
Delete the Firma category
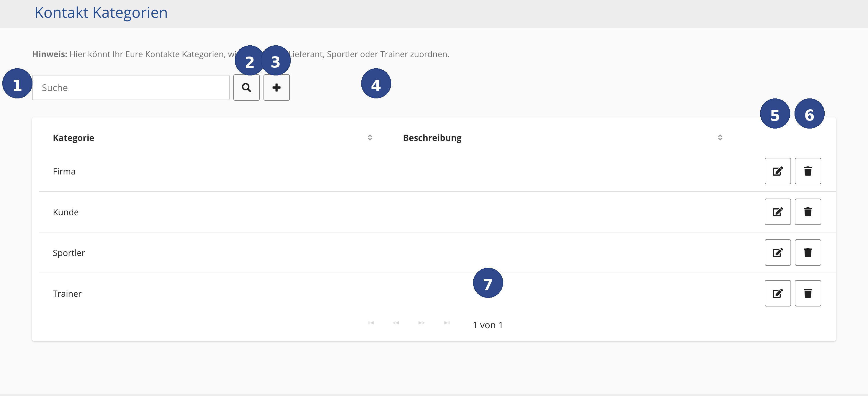coord(808,171)
